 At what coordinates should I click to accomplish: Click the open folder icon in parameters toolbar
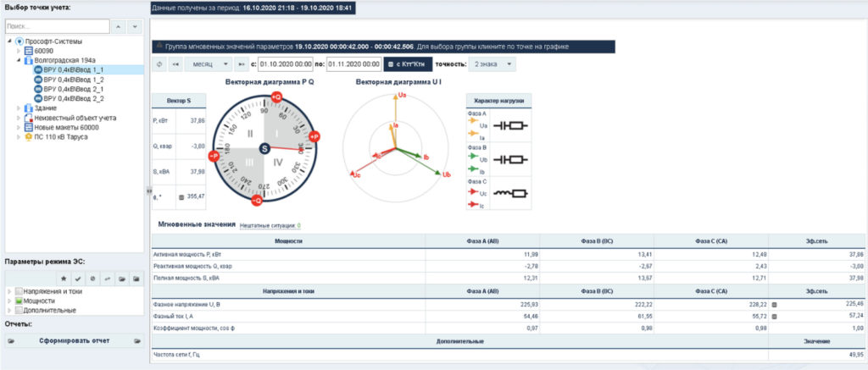pyautogui.click(x=122, y=279)
